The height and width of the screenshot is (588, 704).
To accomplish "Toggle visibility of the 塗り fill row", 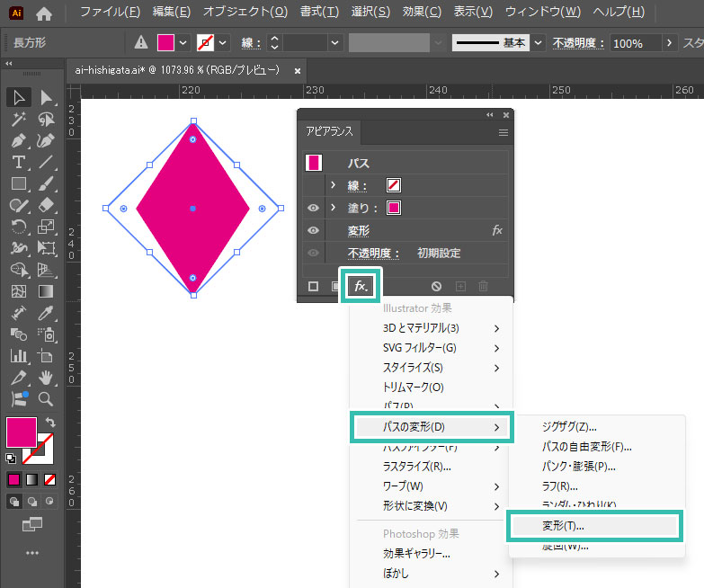I will pos(313,208).
